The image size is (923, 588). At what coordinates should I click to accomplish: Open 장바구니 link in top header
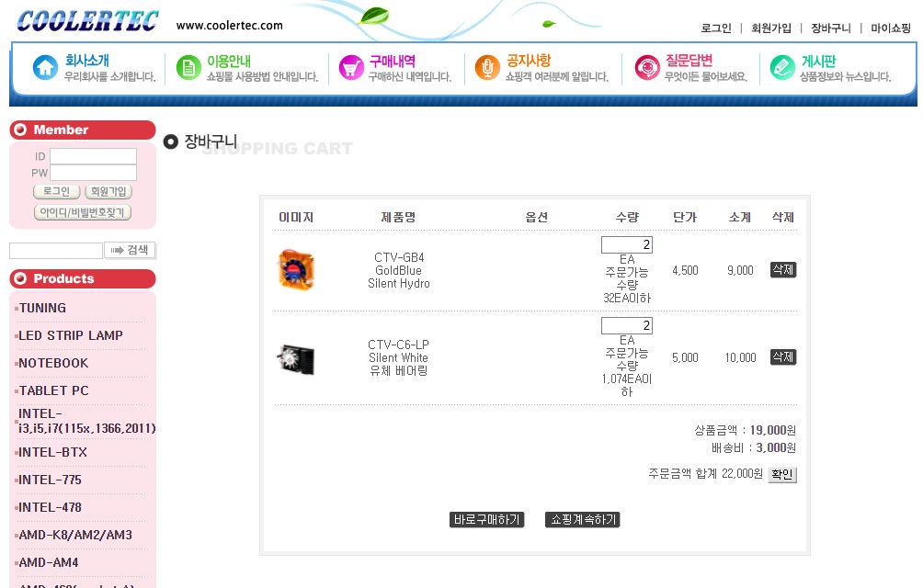(x=830, y=28)
